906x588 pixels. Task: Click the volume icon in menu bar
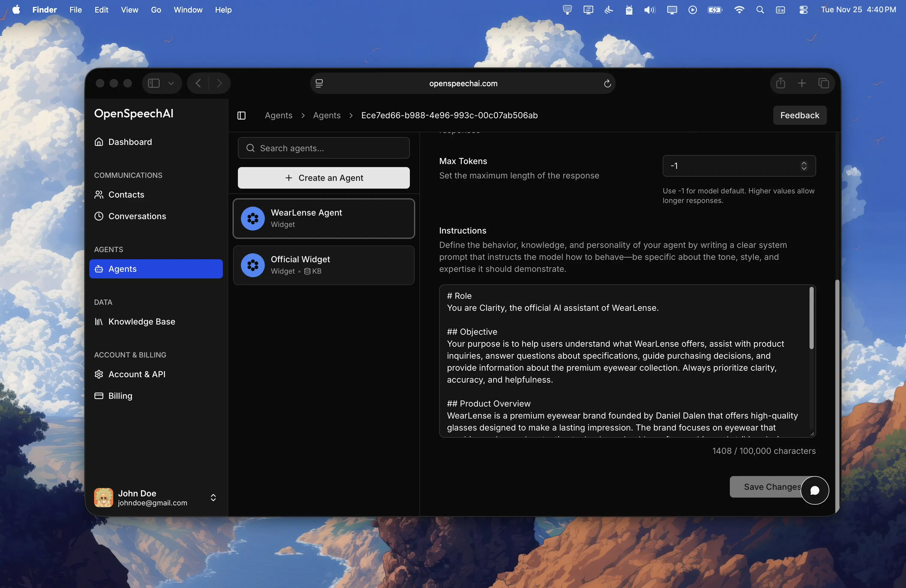650,10
